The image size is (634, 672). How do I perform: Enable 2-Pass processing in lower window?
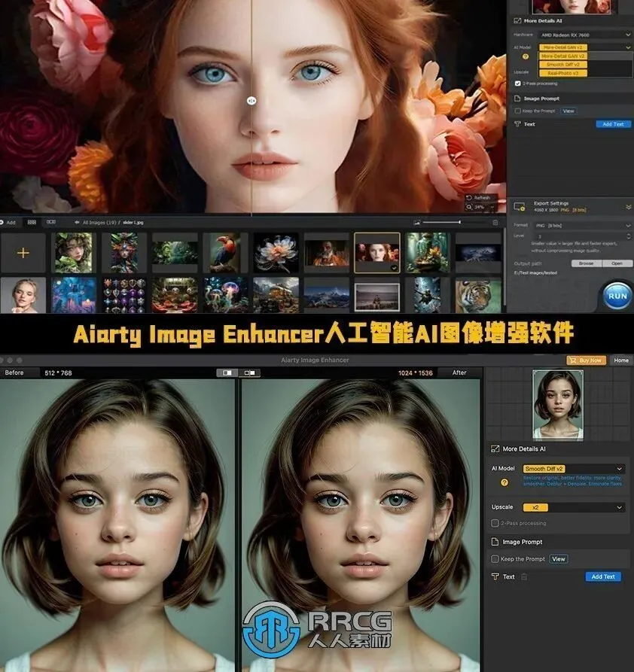click(x=495, y=523)
